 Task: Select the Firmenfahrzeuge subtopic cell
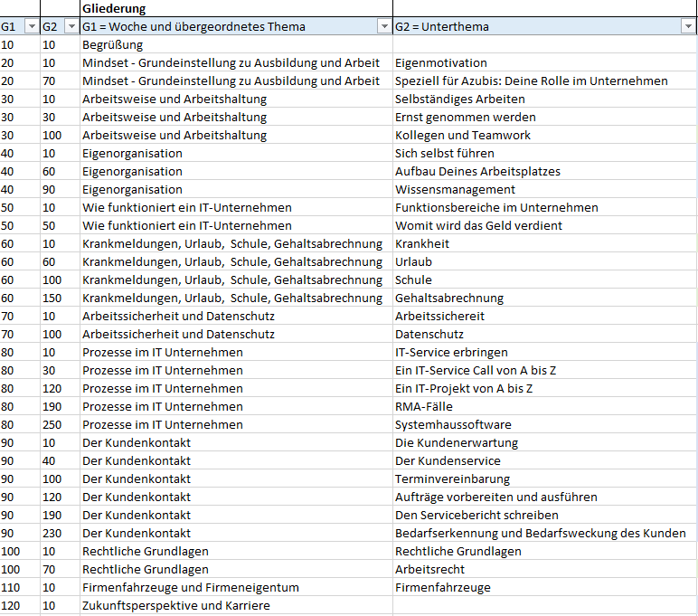point(544,588)
